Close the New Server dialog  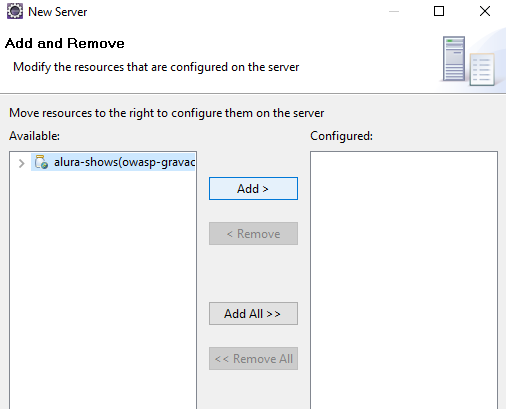pyautogui.click(x=485, y=11)
